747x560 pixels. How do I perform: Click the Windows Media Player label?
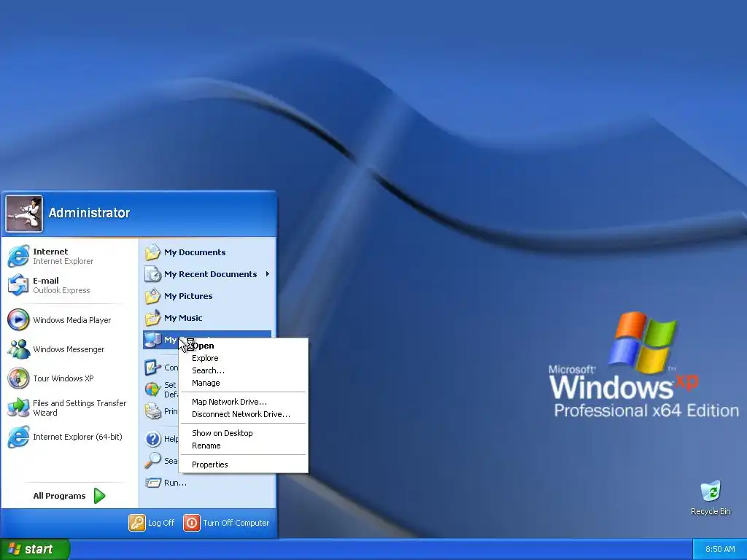(72, 320)
